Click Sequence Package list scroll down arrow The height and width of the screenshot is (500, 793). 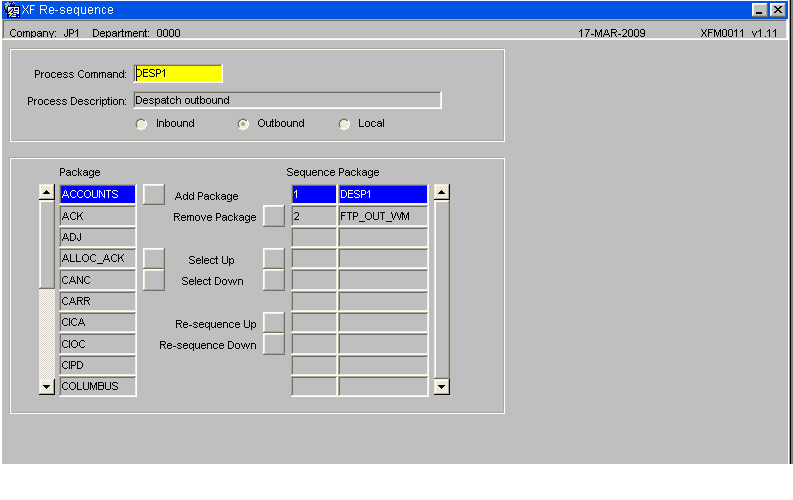pyautogui.click(x=442, y=387)
